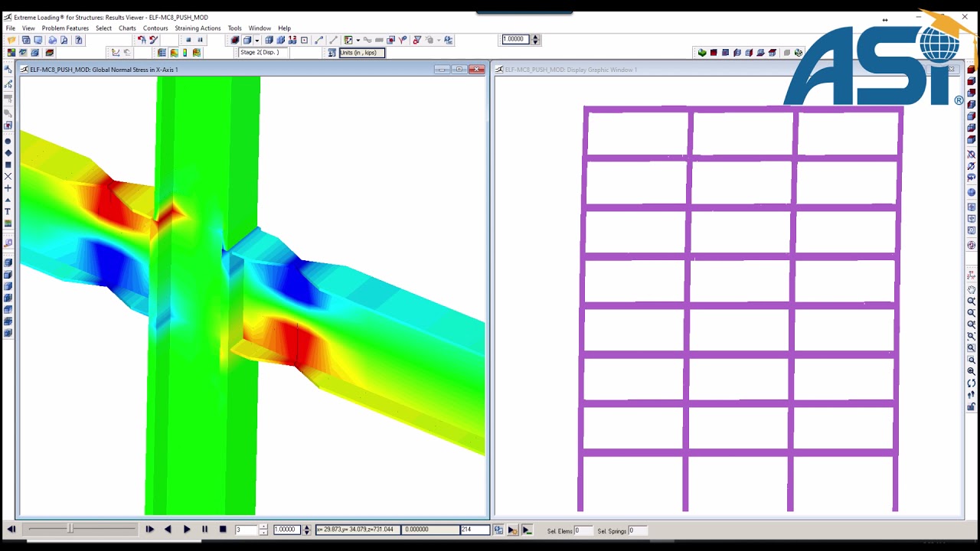Click the open file folder icon

point(11,40)
